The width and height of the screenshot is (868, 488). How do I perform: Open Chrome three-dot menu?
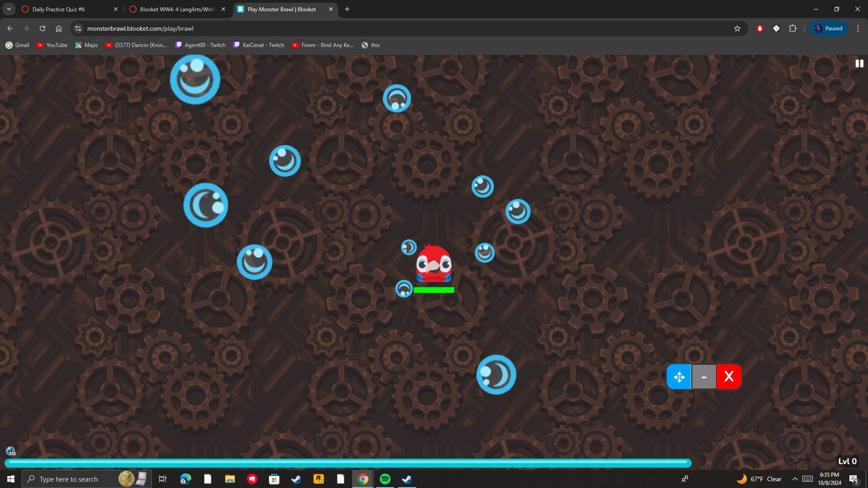point(858,28)
